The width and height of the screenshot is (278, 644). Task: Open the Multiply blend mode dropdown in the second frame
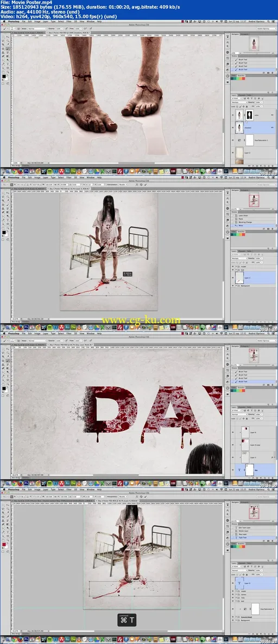pyautogui.click(x=240, y=258)
